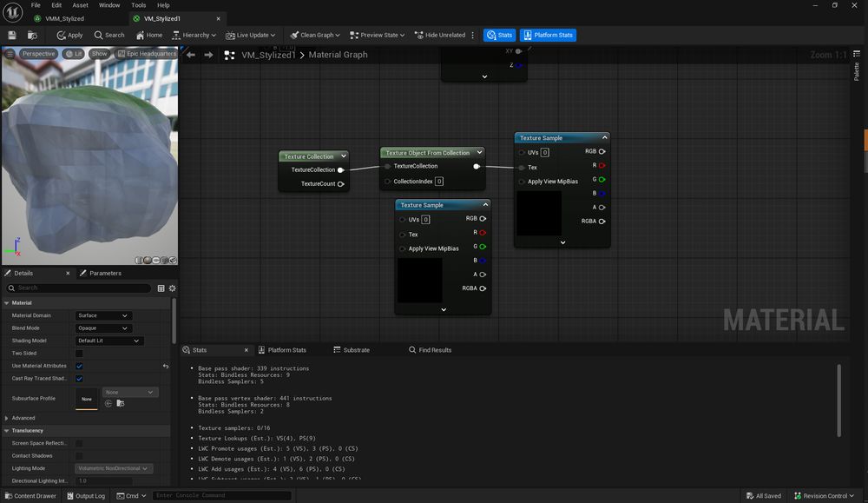The height and width of the screenshot is (503, 868).
Task: Uncheck Cast Ray Traced Shadows checkbox
Action: point(79,379)
